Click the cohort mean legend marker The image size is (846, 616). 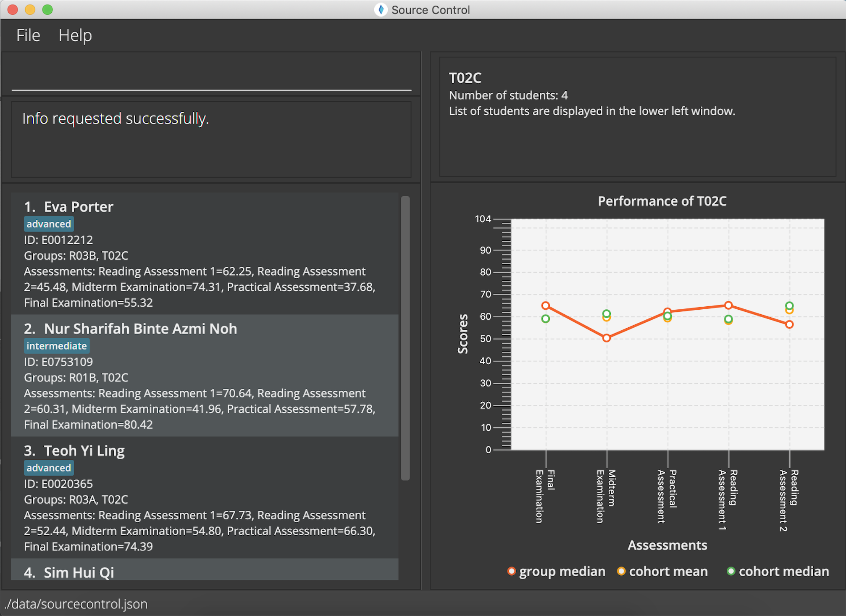tap(621, 571)
